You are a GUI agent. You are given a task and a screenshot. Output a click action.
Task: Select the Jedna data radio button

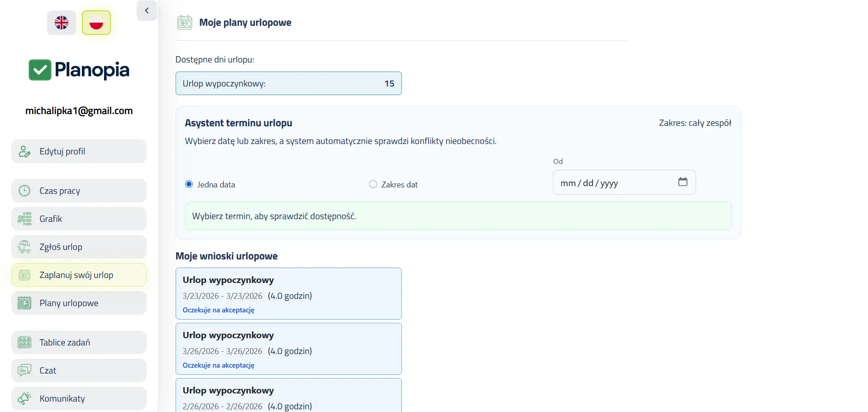coord(189,184)
